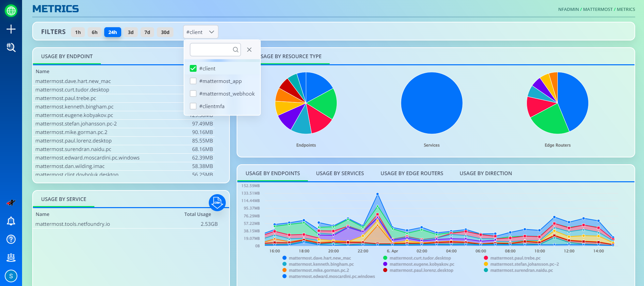Open the S user profile avatar
The height and width of the screenshot is (286, 644).
(x=11, y=276)
